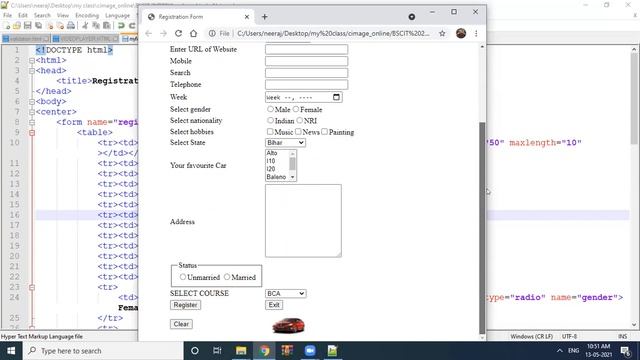Click the Copy icon in Notepad++ toolbar
The width and height of the screenshot is (640, 360).
[96, 26]
